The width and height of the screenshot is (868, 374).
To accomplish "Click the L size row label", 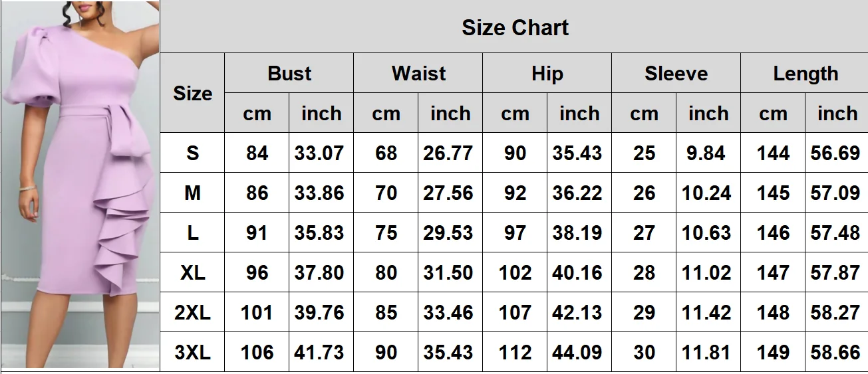I will click(192, 233).
